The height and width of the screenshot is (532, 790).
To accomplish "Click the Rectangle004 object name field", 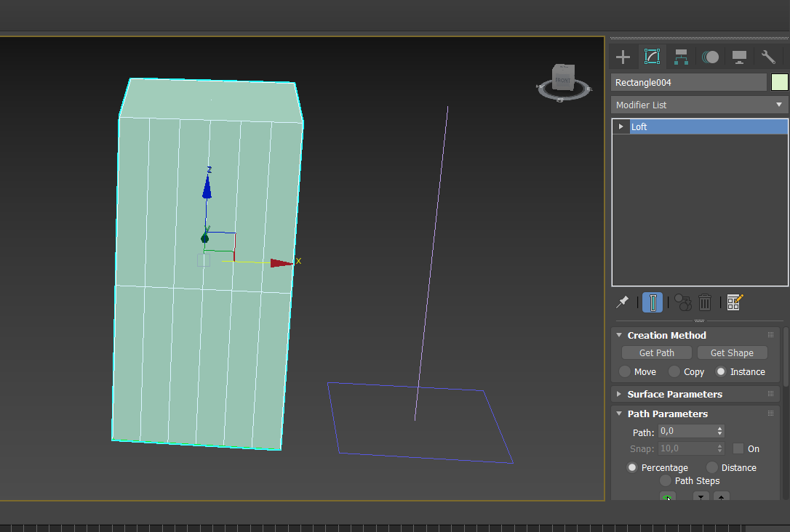I will coord(688,82).
